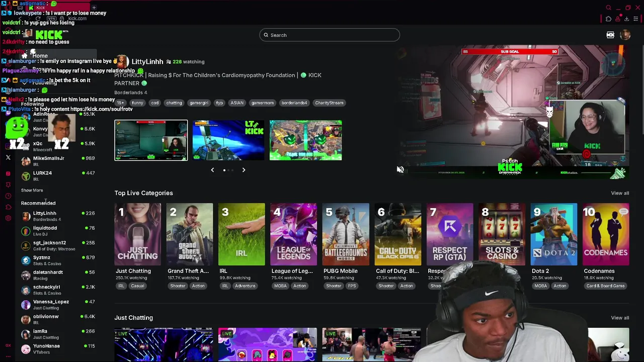Open the history clock icon in browser sidebar
The width and height of the screenshot is (644, 362).
[8, 196]
